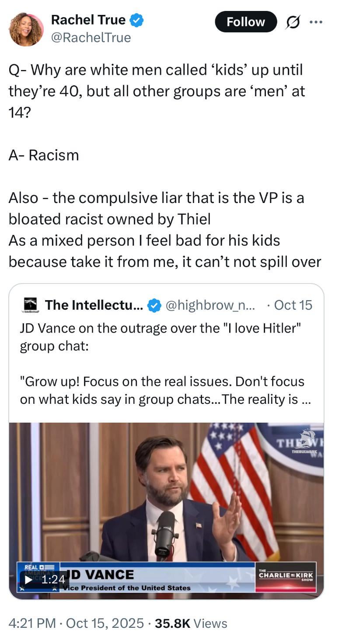The image size is (342, 644).
Task: Open Rachel True's profile picture
Action: tap(26, 29)
